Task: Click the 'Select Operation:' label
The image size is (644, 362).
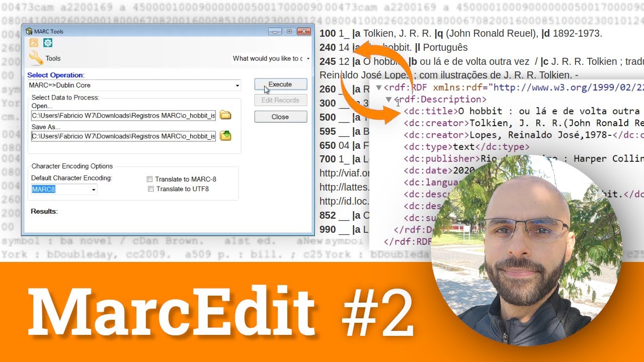Action: click(x=56, y=75)
